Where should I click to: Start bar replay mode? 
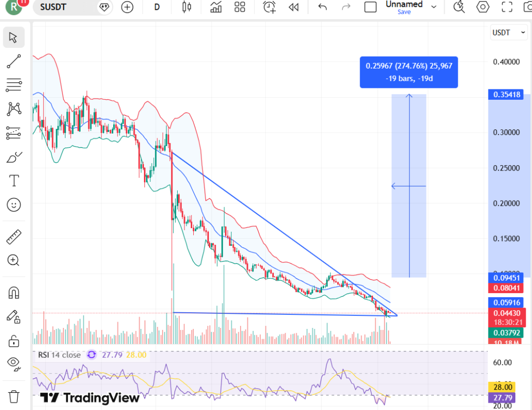pos(293,7)
